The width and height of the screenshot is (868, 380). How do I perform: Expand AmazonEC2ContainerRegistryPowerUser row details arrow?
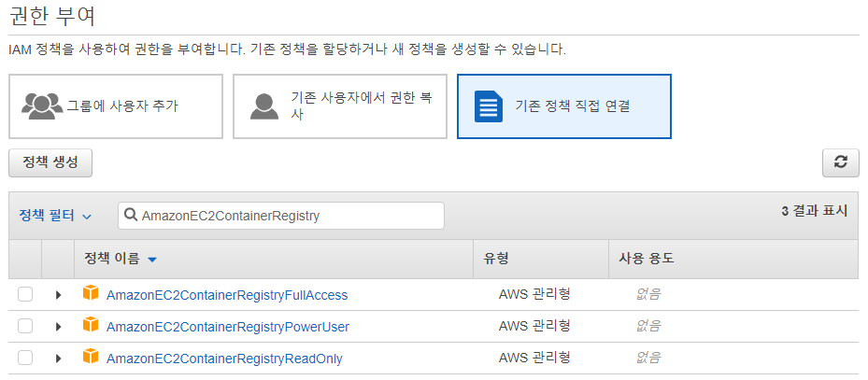click(58, 327)
